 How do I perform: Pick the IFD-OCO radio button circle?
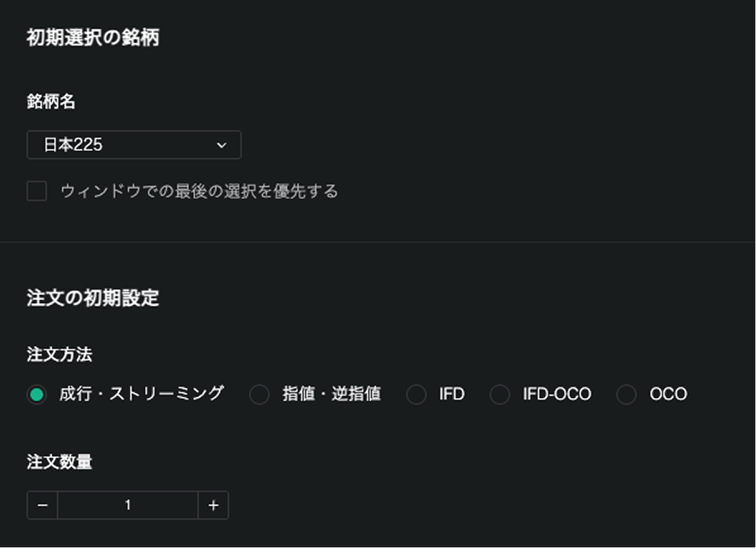point(500,395)
